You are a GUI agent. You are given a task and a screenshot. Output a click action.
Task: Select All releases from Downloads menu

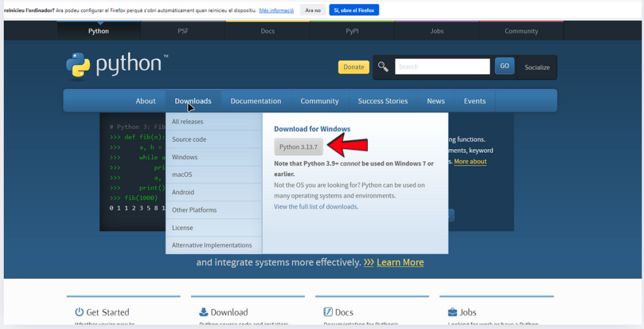(187, 121)
